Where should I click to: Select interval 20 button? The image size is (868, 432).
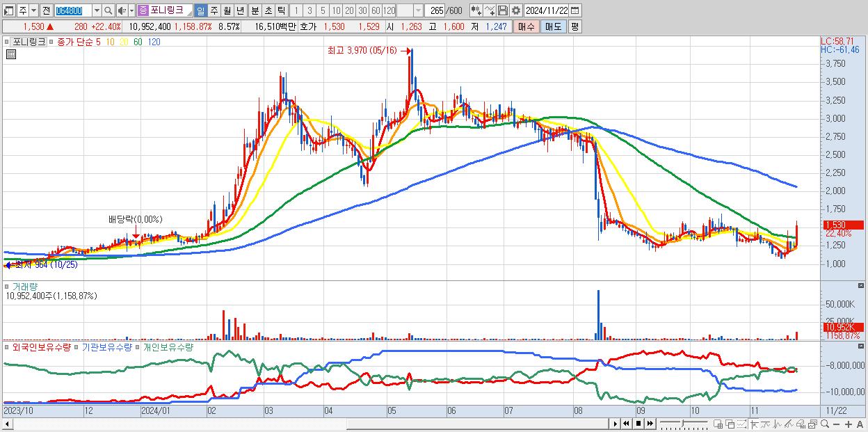[x=349, y=10]
